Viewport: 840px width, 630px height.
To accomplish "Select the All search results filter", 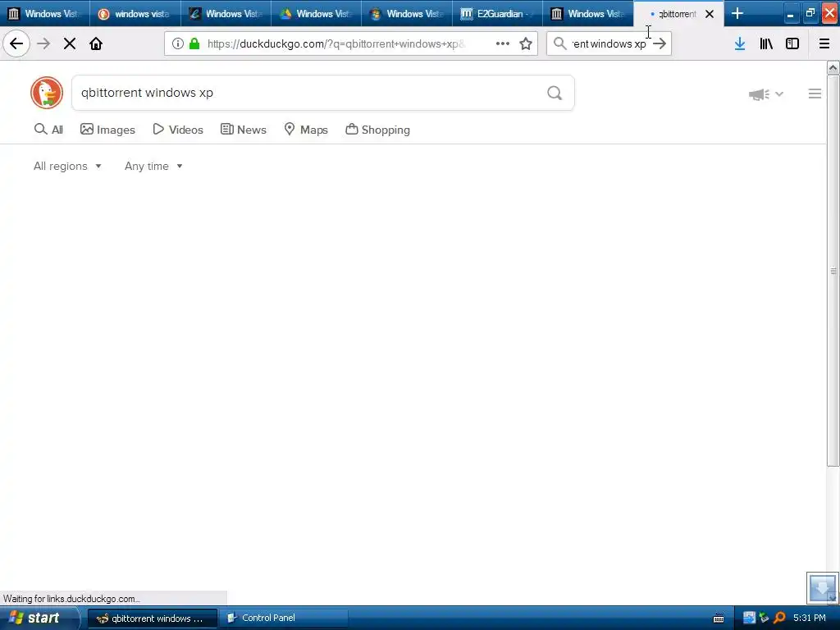I will click(x=48, y=130).
